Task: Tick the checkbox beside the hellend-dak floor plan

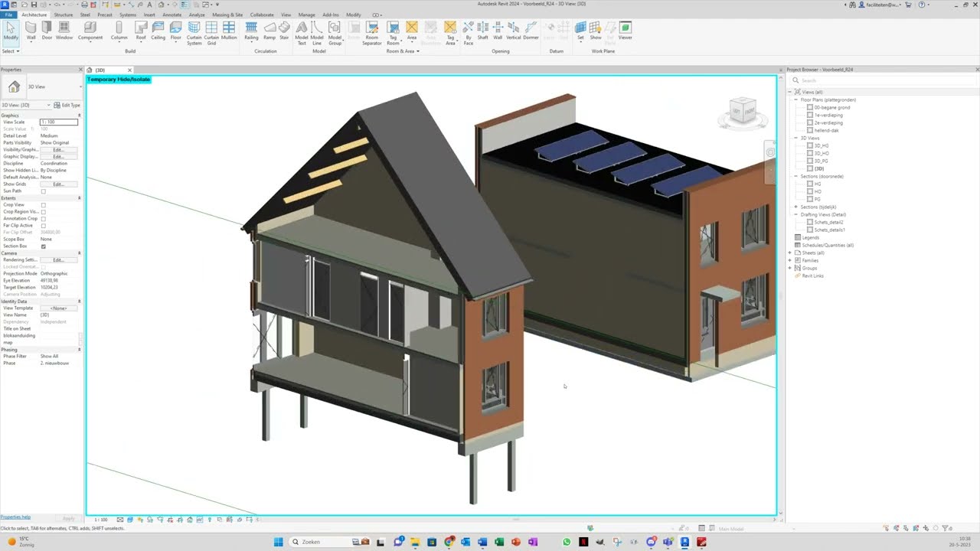Action: pos(810,130)
